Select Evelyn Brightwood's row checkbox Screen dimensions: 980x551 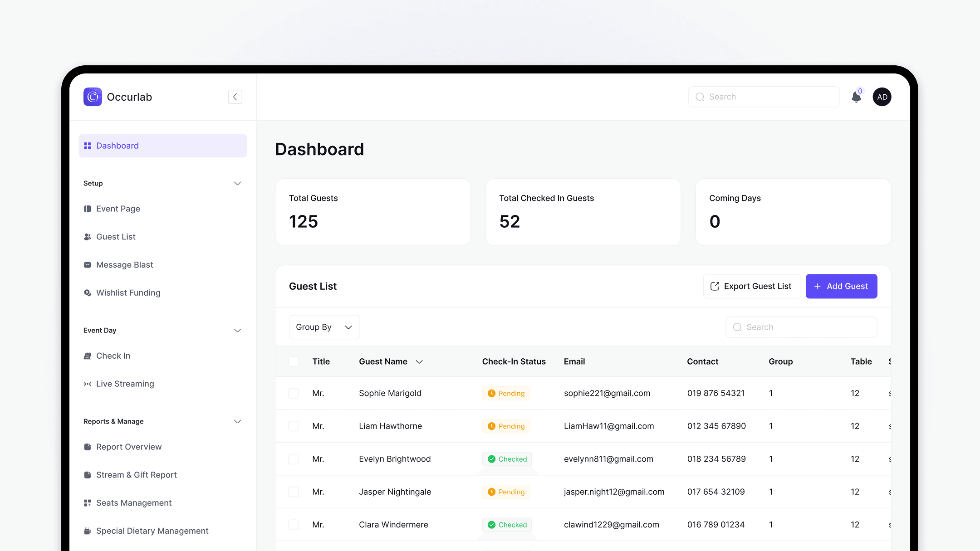(294, 459)
